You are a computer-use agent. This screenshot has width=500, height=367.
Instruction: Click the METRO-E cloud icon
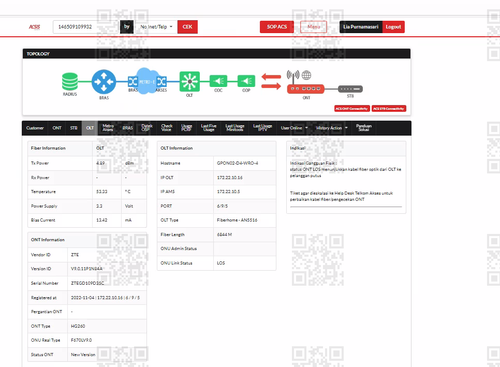146,81
